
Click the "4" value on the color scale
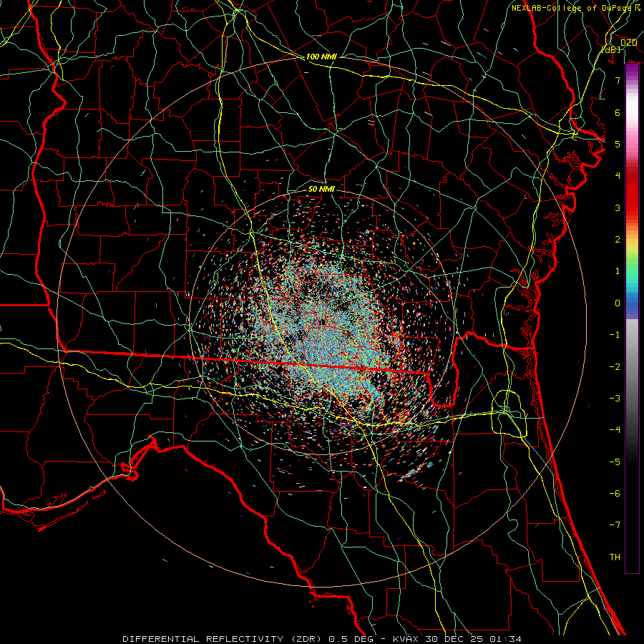click(618, 176)
